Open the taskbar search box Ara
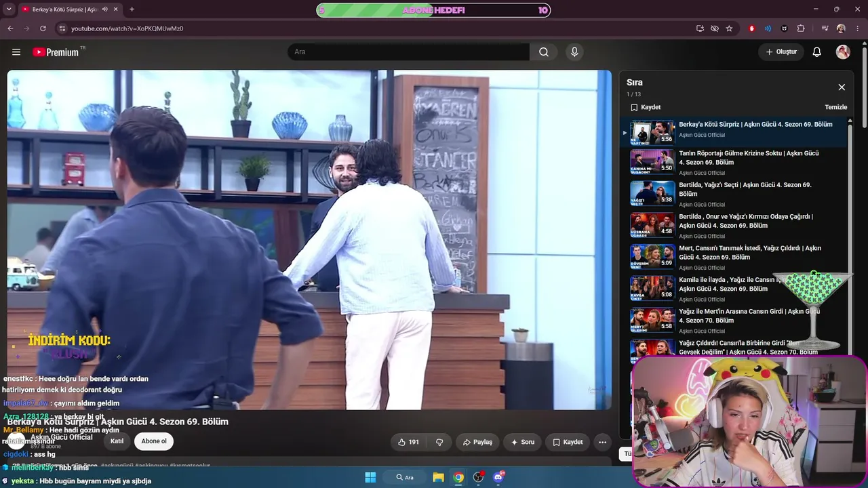Screen dimensions: 868x488 pyautogui.click(x=405, y=477)
